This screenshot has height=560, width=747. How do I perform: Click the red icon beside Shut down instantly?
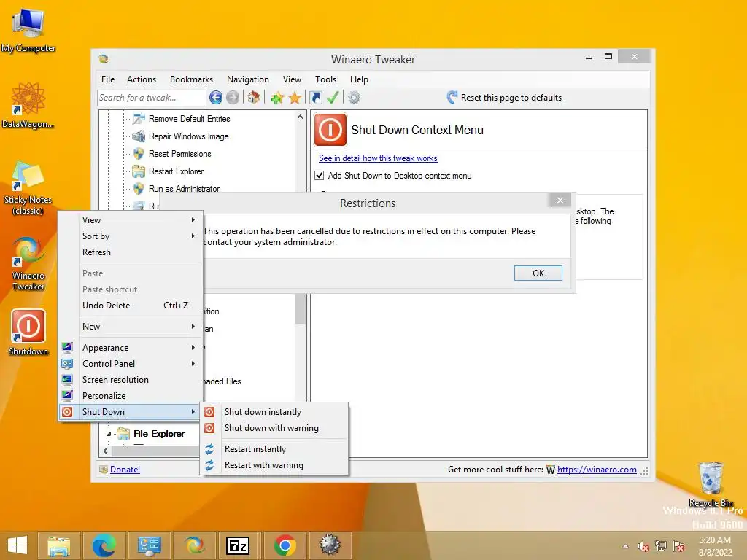(209, 412)
